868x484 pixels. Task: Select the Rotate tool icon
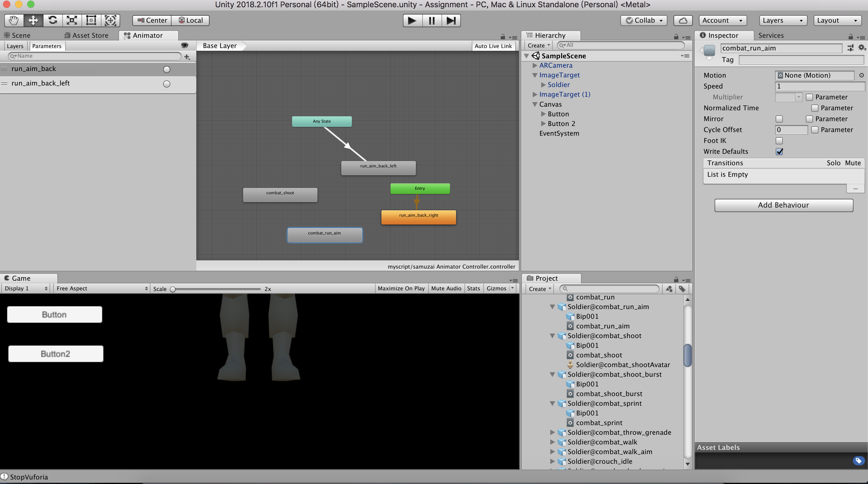[x=53, y=20]
